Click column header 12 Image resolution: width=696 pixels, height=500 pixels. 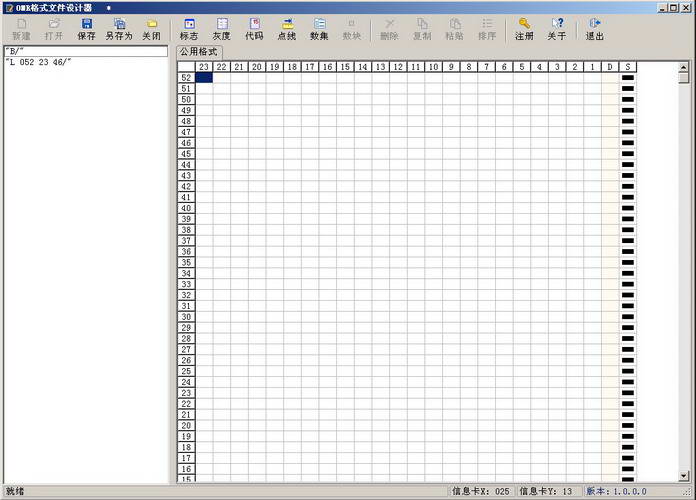click(x=398, y=67)
